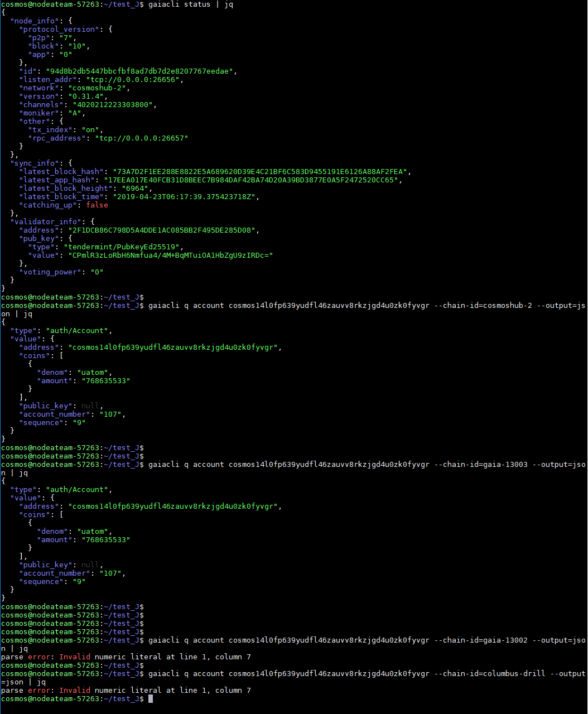Click the "latest_block_hash" key
The height and width of the screenshot is (714, 588).
tap(62, 171)
